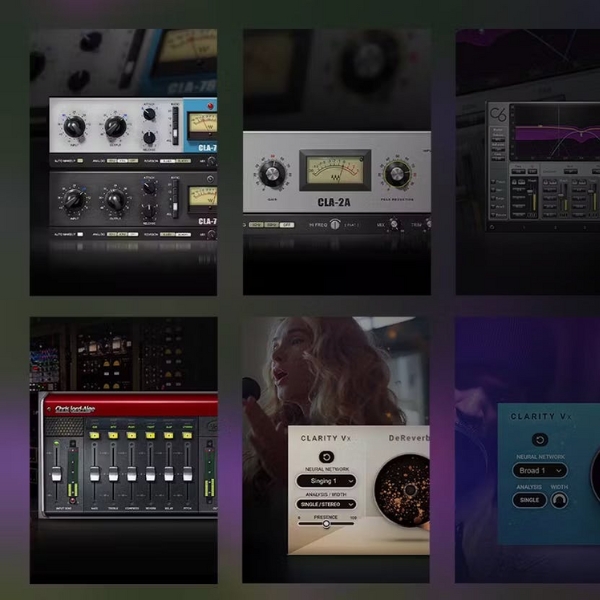Toggle Auto Makeup on the black CLA-76
Screen dimensions: 600x600
[80, 234]
